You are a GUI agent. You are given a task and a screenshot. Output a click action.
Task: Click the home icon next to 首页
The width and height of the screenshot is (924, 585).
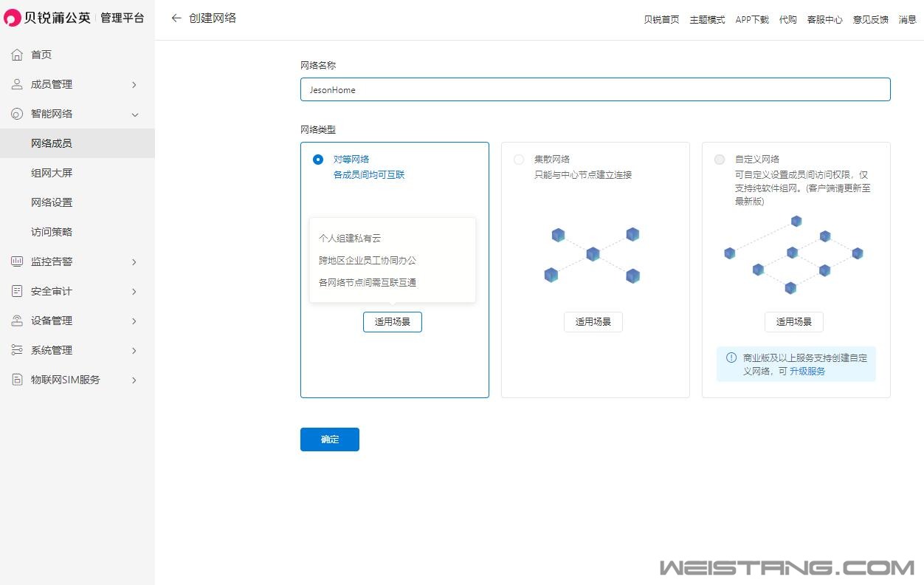click(17, 55)
